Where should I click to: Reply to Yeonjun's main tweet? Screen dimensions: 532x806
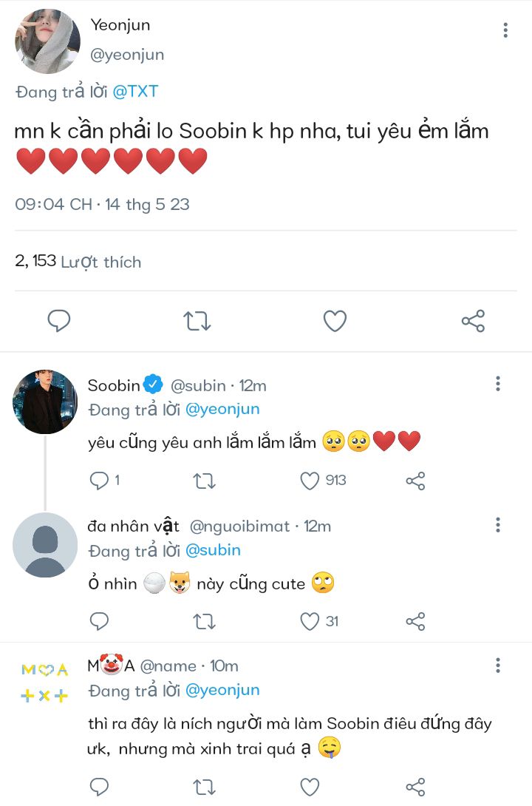58,320
